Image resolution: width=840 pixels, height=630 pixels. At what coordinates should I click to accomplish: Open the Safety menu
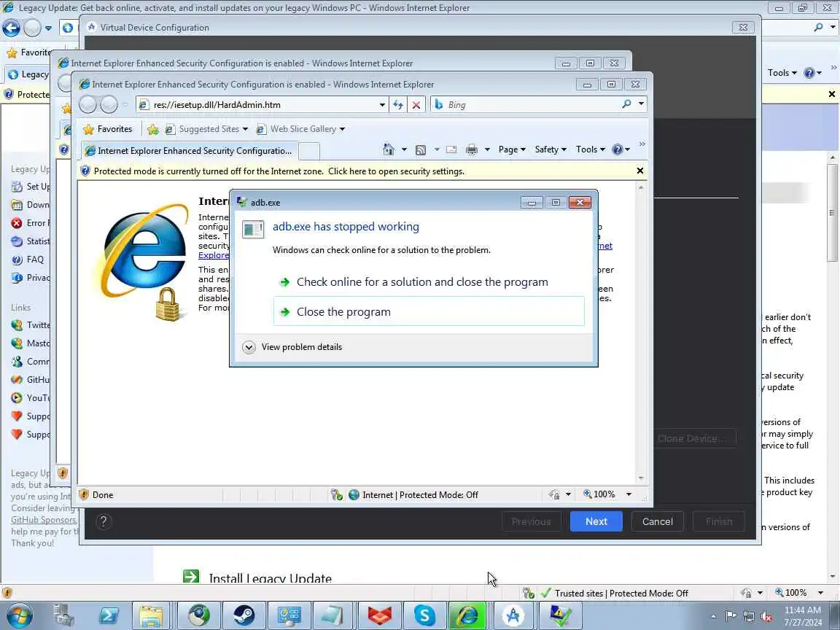551,149
